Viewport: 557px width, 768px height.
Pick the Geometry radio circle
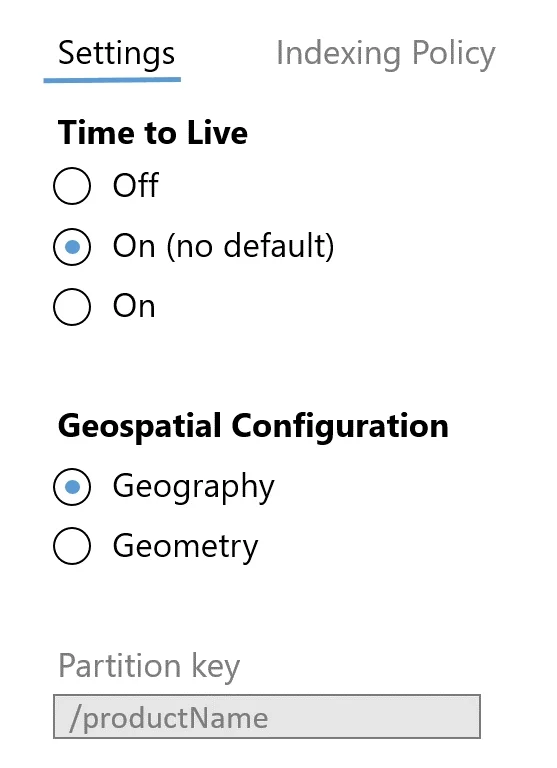(72, 546)
